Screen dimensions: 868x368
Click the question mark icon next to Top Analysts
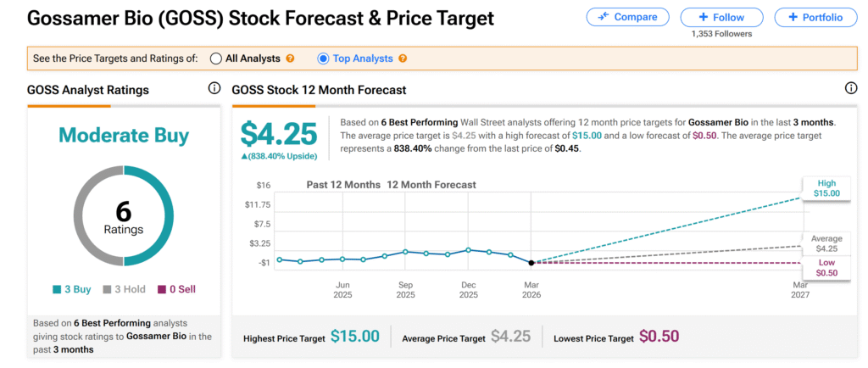coord(402,59)
